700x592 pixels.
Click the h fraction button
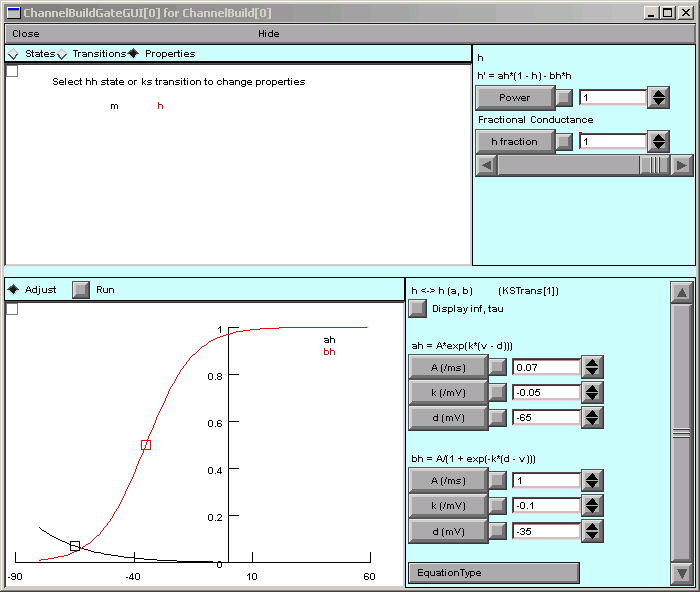(515, 142)
